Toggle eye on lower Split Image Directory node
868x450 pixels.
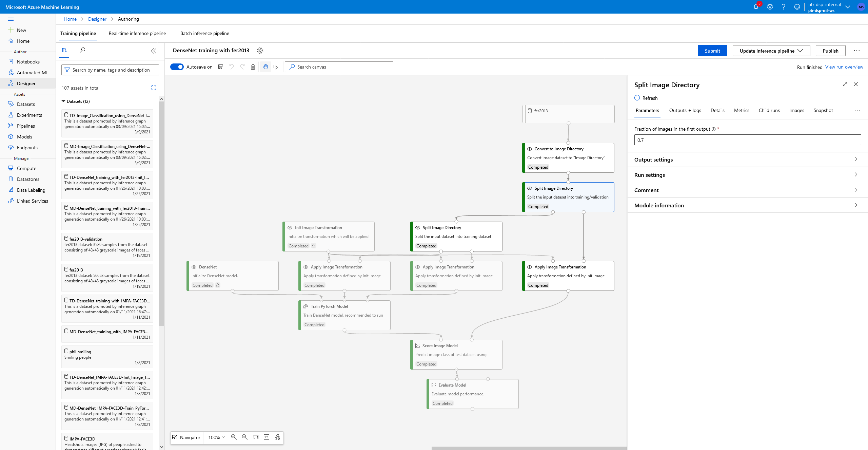click(x=418, y=228)
